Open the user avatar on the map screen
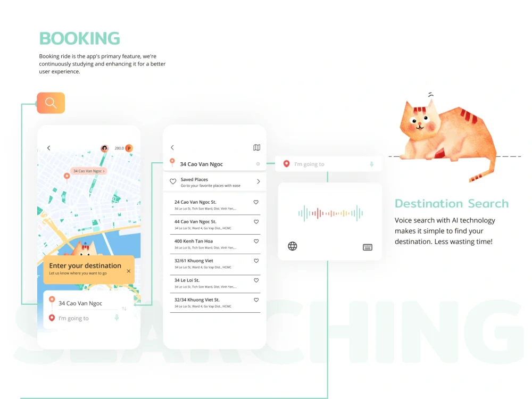The image size is (532, 399). pos(104,148)
